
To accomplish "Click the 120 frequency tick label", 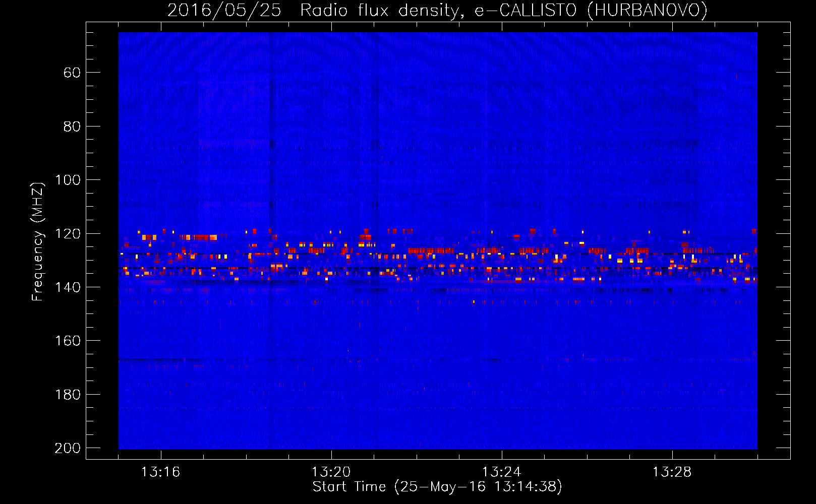I will pos(68,234).
